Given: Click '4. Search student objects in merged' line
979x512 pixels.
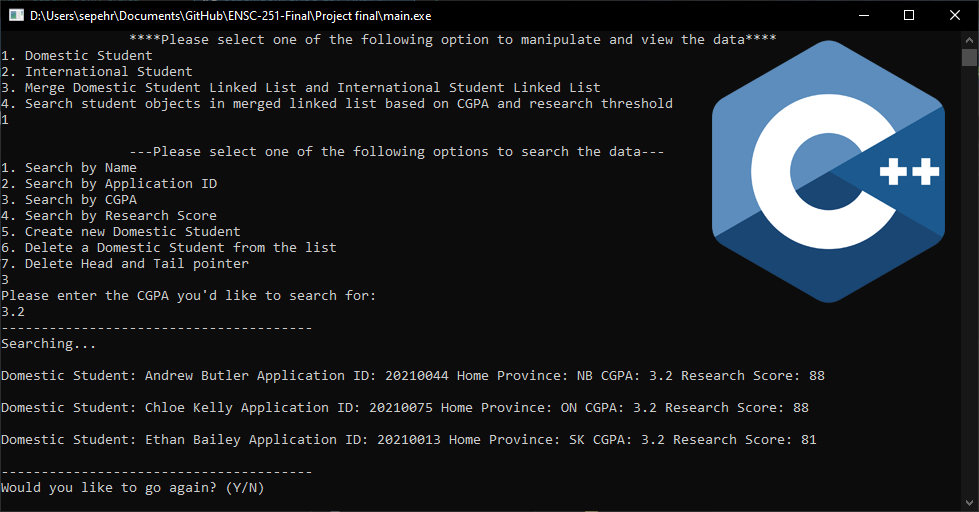Looking at the screenshot, I should click(337, 104).
